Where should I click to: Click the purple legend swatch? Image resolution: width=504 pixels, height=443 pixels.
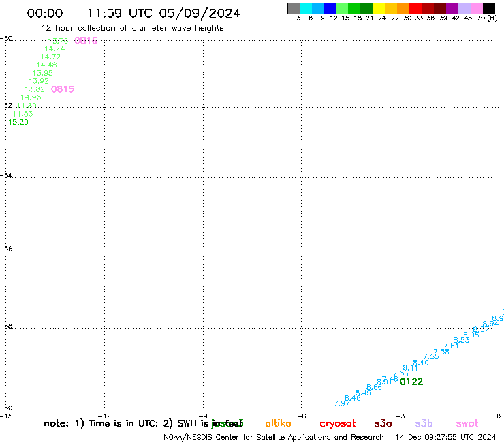pos(452,8)
